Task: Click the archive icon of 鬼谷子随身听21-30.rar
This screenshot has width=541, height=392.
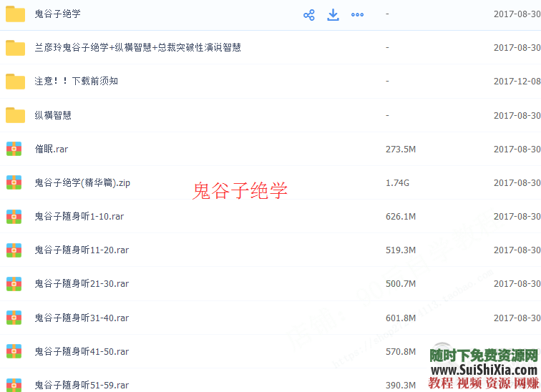Action: (x=14, y=284)
